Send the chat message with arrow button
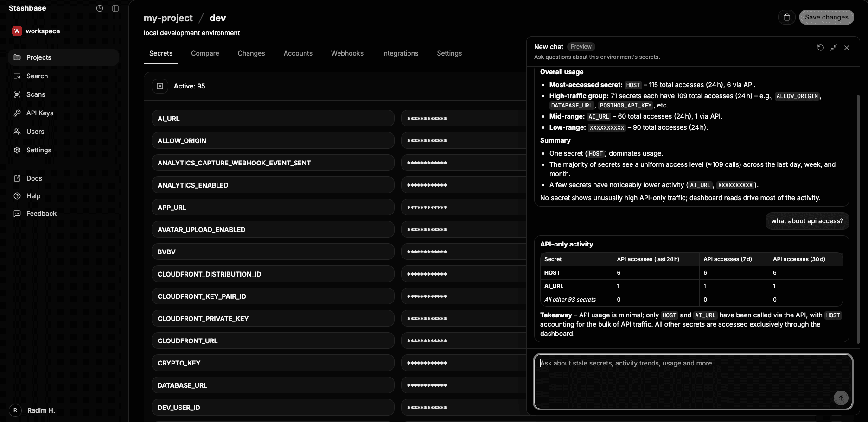The width and height of the screenshot is (868, 422). coord(841,397)
